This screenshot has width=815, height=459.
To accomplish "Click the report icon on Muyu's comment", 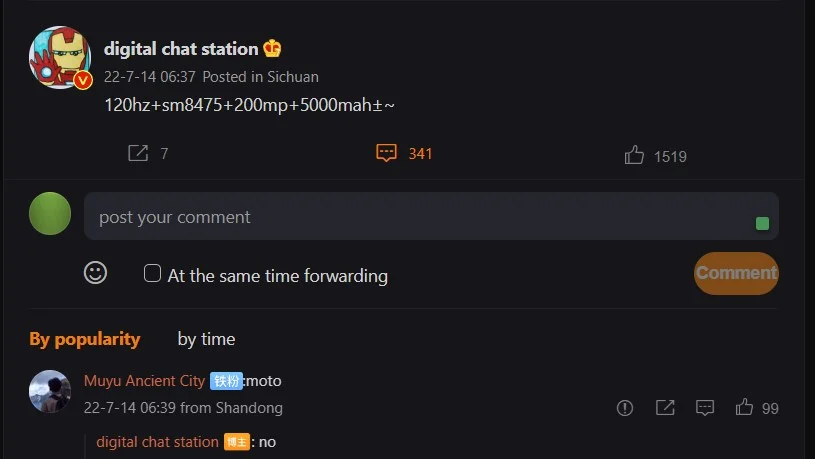I will 625,407.
